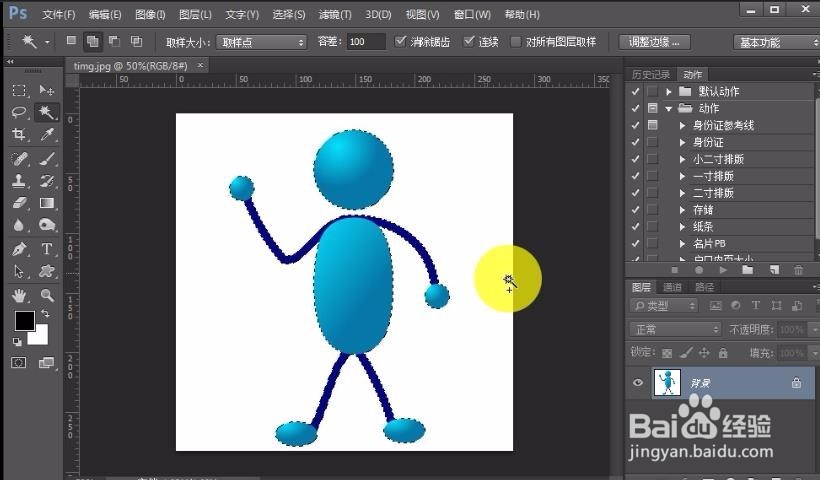Toggle Quick Mask mode
The height and width of the screenshot is (480, 820).
(x=19, y=362)
